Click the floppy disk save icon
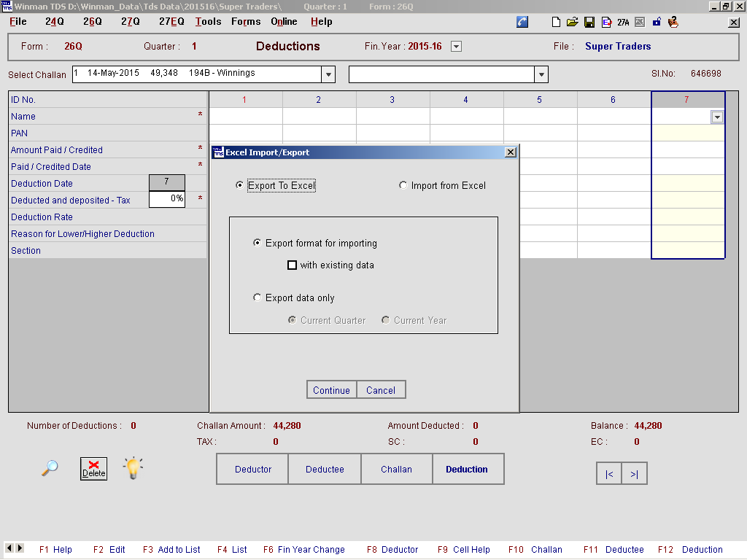Image resolution: width=747 pixels, height=560 pixels. 589,22
